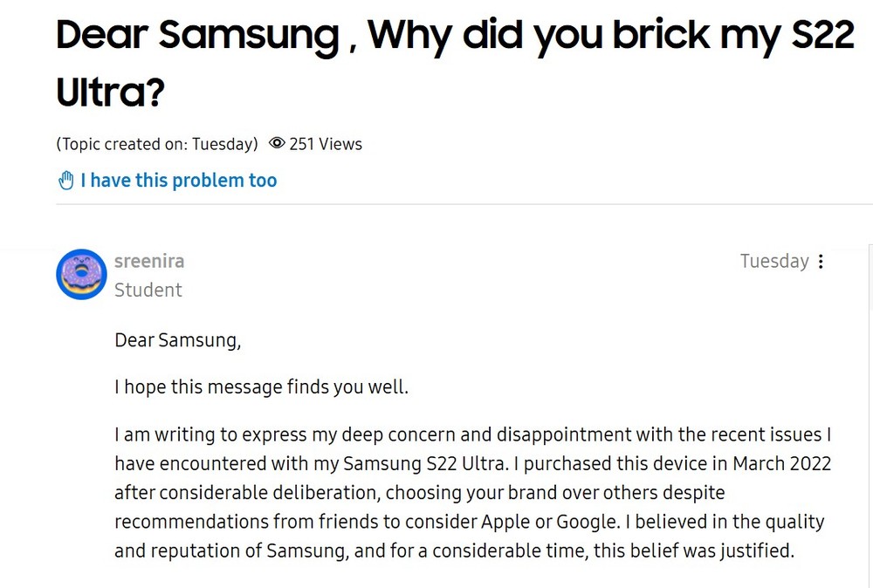
Task: Open the sreenira username profile link
Action: (149, 261)
